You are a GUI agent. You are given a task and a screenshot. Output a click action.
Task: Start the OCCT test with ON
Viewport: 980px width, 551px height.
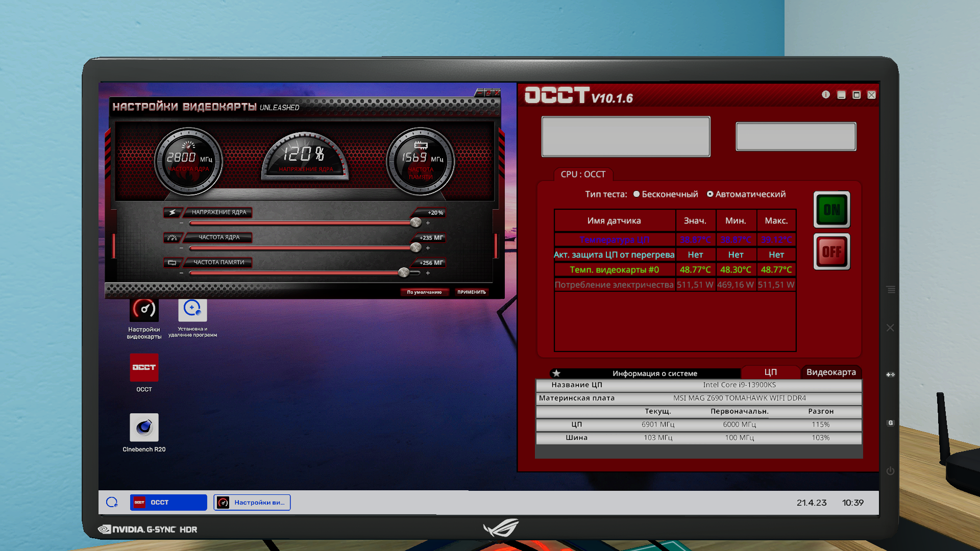[x=832, y=210]
